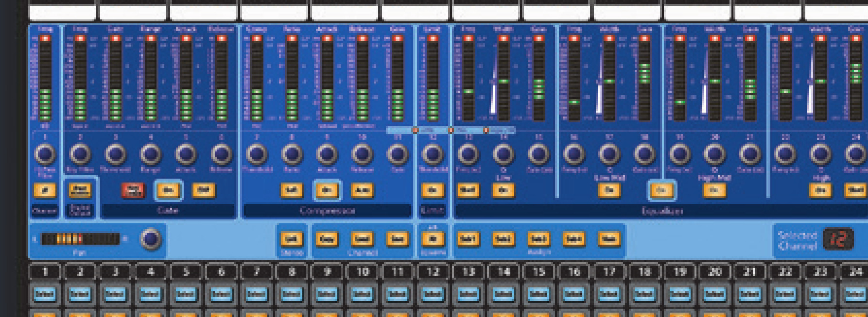Click knob 6 Gate Release
Screen dimensions: 868x317
221,154
